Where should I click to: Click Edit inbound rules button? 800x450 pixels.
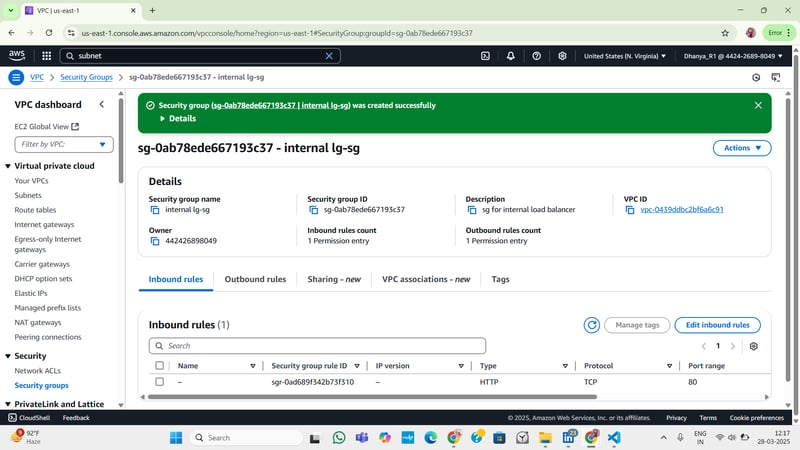point(717,325)
